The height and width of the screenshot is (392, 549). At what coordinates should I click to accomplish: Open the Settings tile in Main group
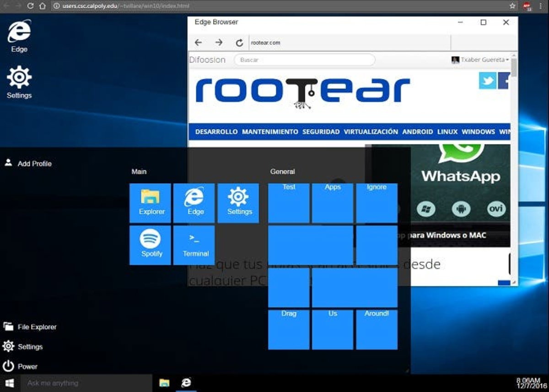pyautogui.click(x=238, y=203)
